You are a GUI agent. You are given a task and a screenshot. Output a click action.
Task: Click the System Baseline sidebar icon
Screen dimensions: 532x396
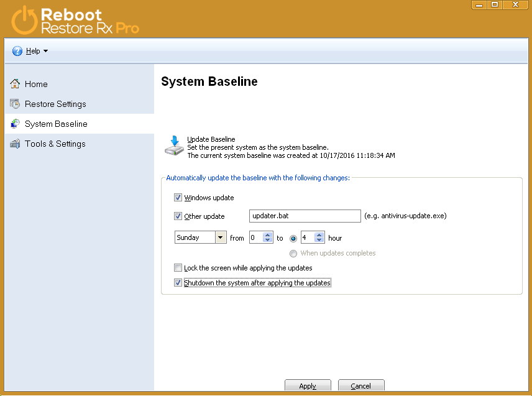coord(15,124)
